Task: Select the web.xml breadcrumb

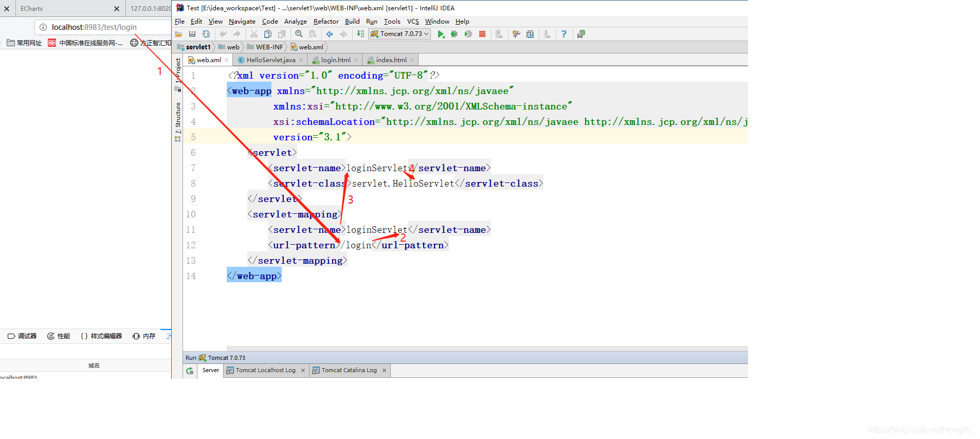Action: [x=307, y=47]
